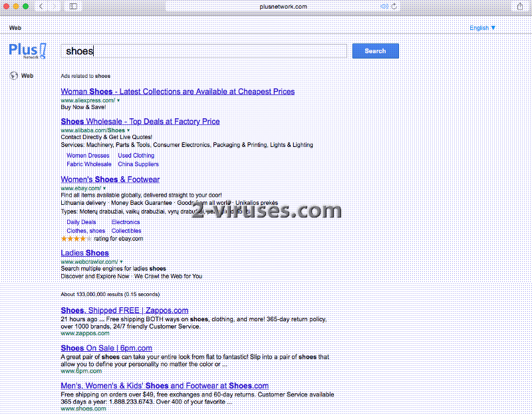Select the Web category in the sidebar
The height and width of the screenshot is (415, 532).
pos(27,75)
